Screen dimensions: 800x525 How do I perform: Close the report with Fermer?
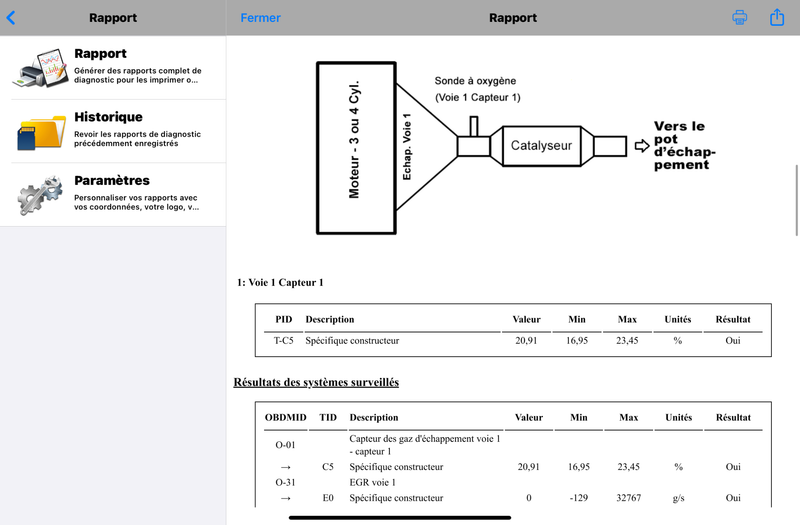261,18
